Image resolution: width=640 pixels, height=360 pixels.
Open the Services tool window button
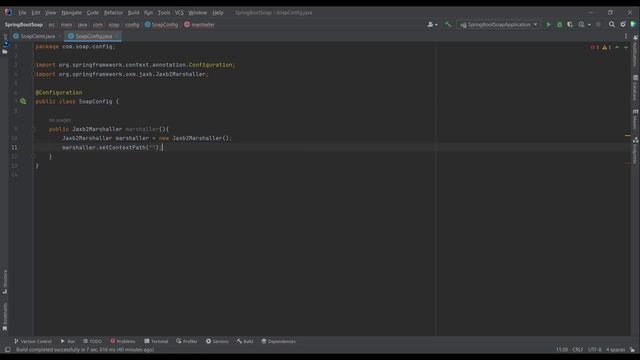pos(217,341)
